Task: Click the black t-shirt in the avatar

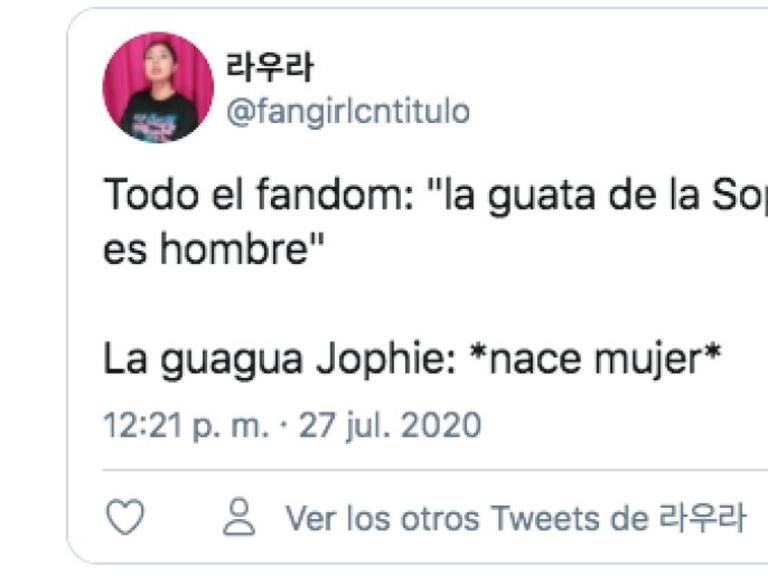Action: tap(158, 118)
